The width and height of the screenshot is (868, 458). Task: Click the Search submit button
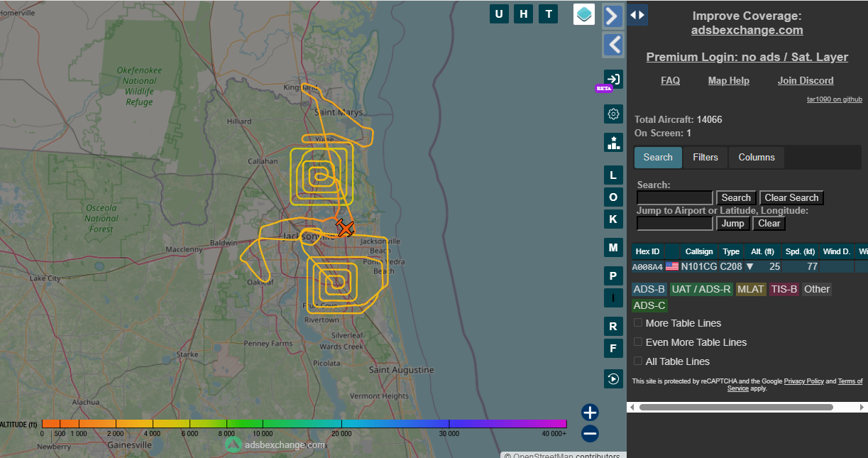[736, 198]
